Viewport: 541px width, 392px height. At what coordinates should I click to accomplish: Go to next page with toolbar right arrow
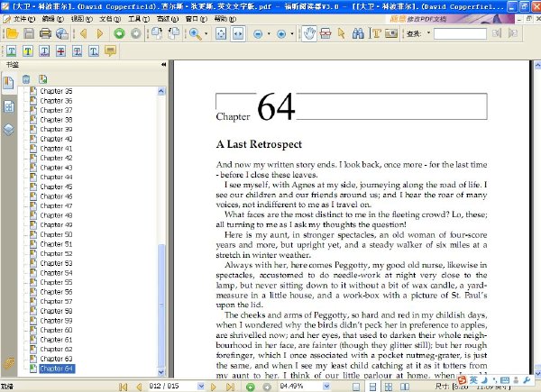tap(100, 33)
